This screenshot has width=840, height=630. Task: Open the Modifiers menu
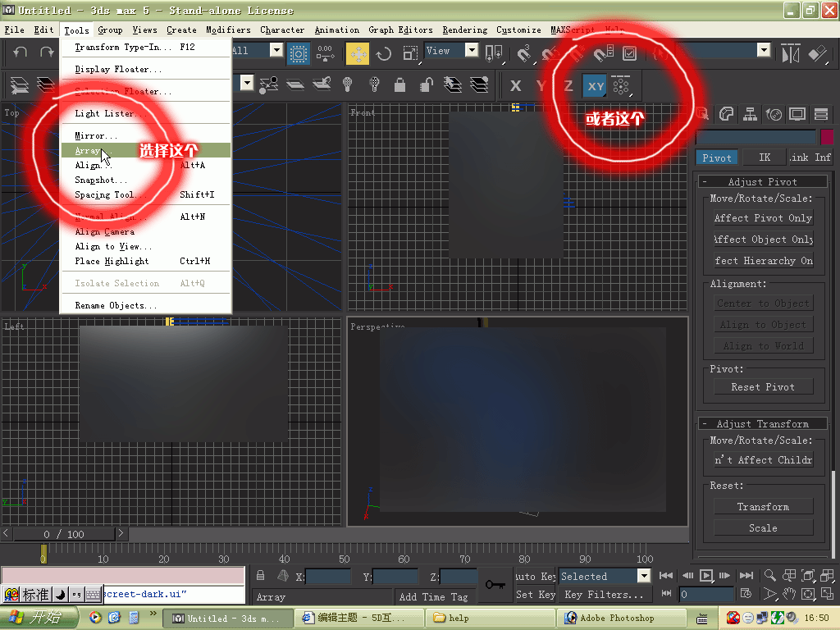coord(228,30)
